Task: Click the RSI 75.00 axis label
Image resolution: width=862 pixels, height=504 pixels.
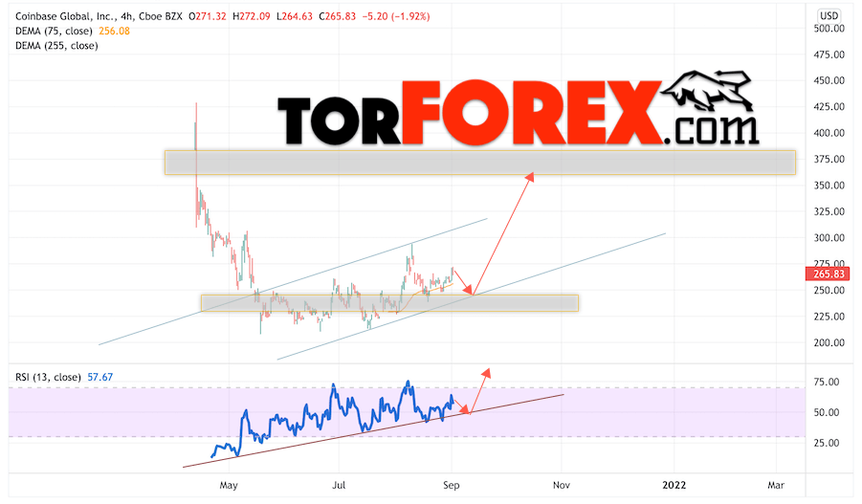Action: [827, 382]
